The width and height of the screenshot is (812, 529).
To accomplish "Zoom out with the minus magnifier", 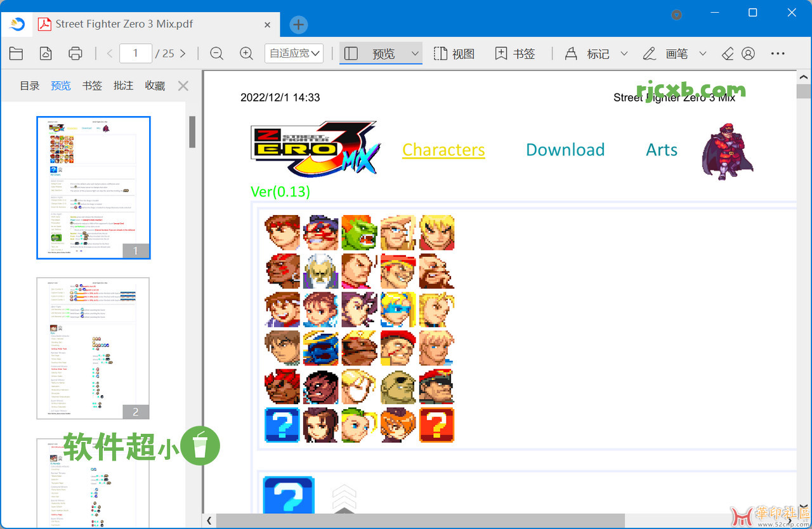I will pos(216,54).
